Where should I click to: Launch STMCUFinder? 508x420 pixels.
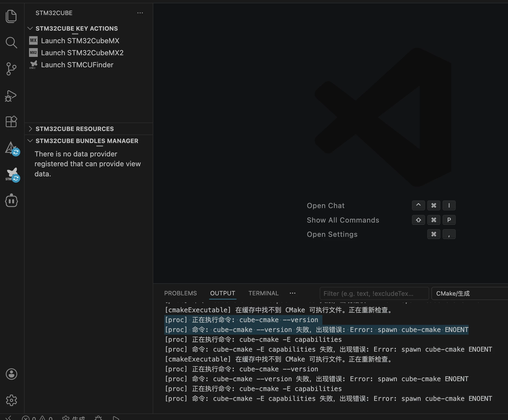tap(77, 65)
